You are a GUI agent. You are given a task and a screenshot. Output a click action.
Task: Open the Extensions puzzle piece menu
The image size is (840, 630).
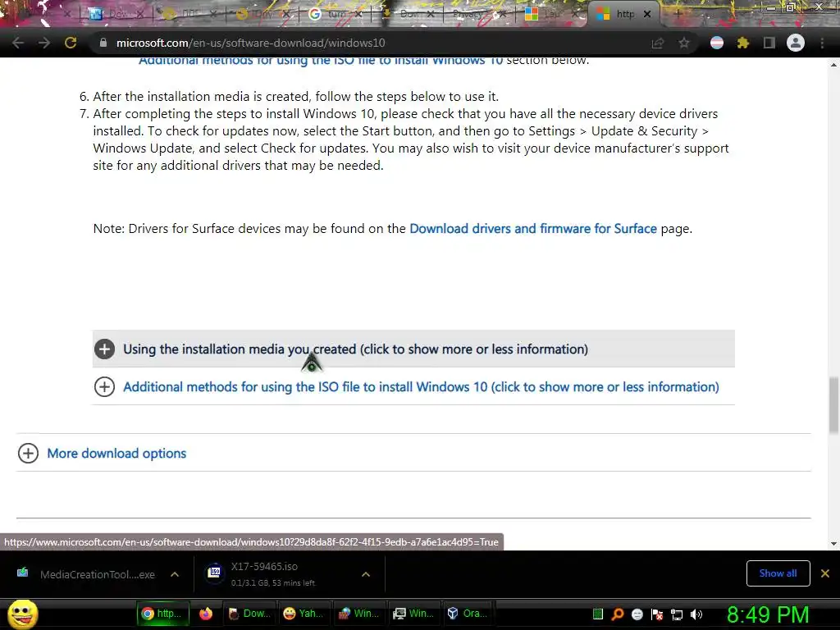(742, 43)
